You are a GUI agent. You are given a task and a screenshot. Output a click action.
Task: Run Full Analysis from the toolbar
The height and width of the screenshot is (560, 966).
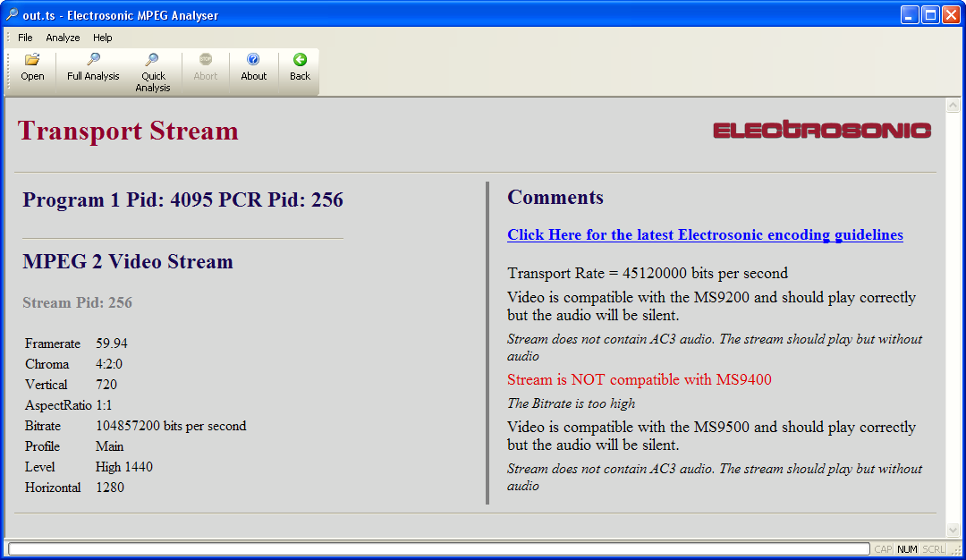(x=93, y=67)
